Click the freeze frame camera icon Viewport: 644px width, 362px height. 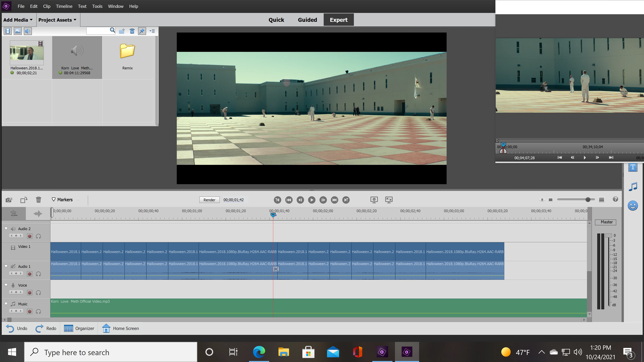(9, 200)
